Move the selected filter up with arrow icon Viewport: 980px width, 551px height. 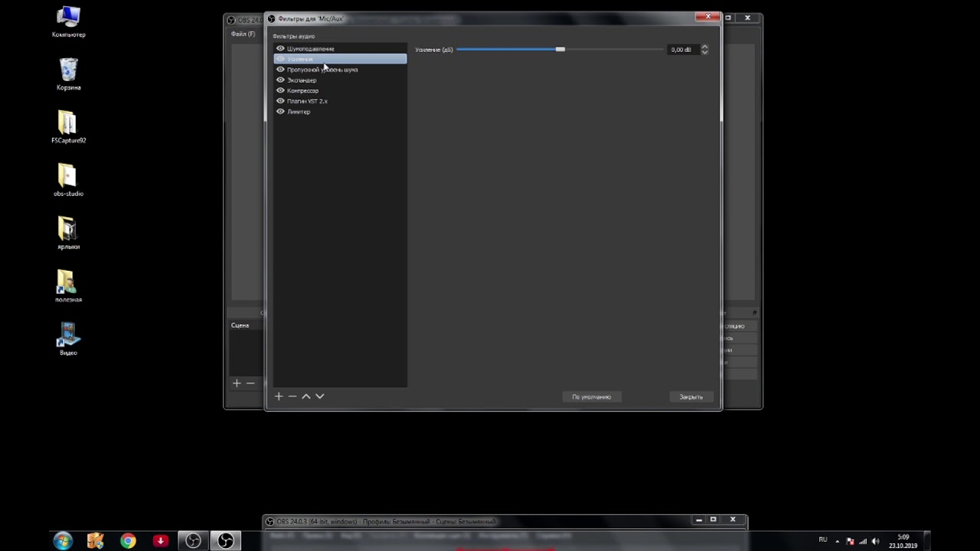click(x=306, y=396)
